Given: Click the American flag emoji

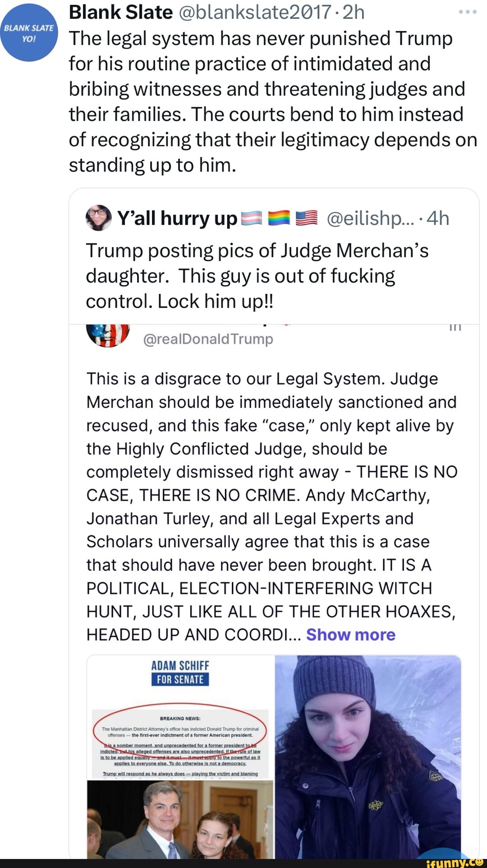Looking at the screenshot, I should tap(307, 219).
